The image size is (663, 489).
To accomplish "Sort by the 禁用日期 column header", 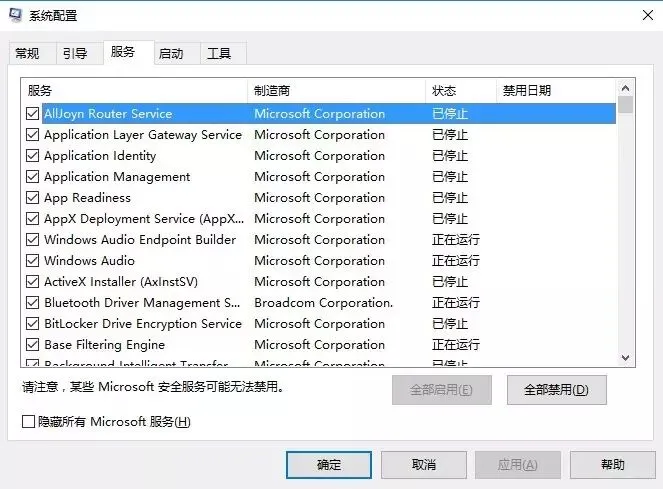I will coord(556,91).
